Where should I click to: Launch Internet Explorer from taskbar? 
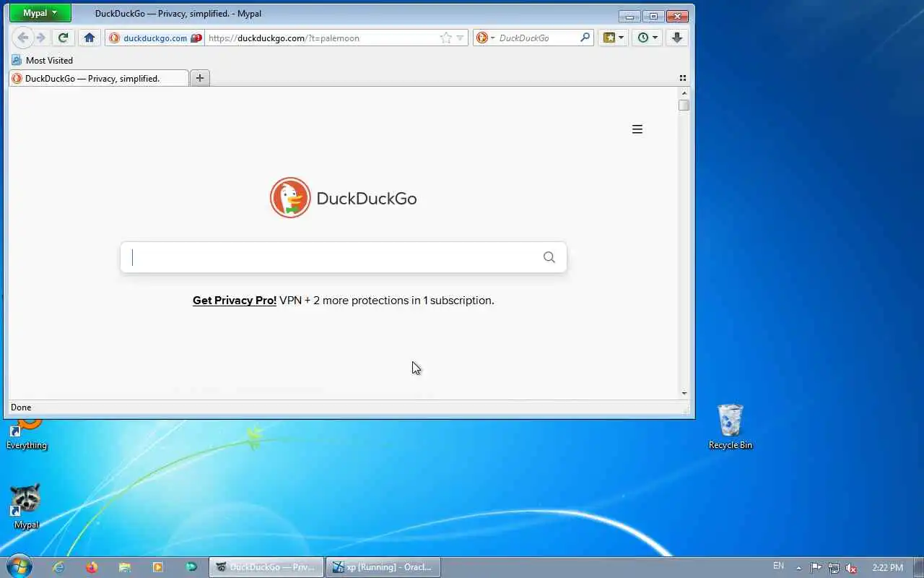tap(58, 567)
